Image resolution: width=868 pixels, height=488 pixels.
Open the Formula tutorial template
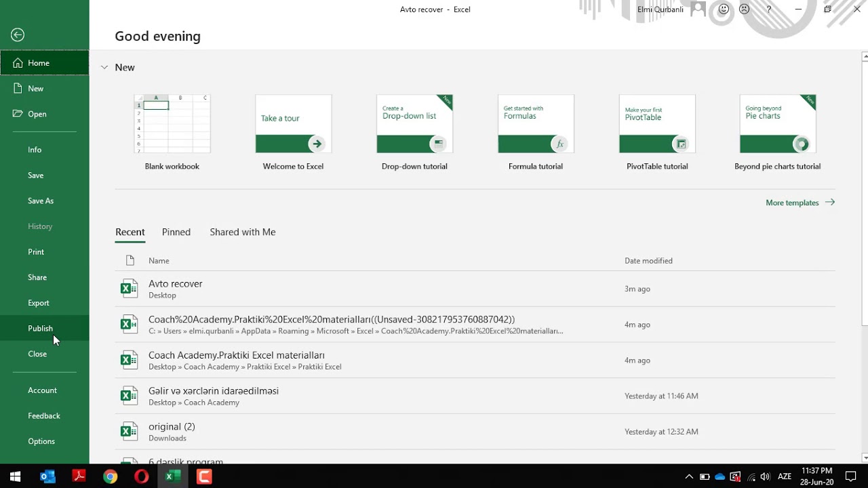536,133
